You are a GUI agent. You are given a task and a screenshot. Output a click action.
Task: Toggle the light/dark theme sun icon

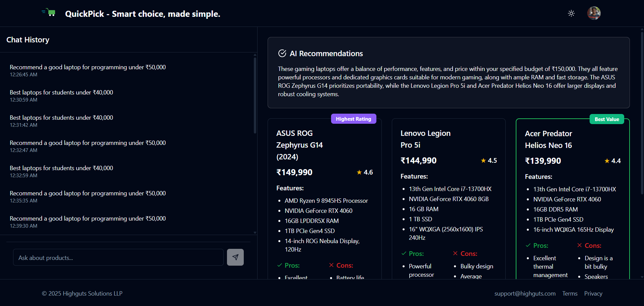[571, 13]
